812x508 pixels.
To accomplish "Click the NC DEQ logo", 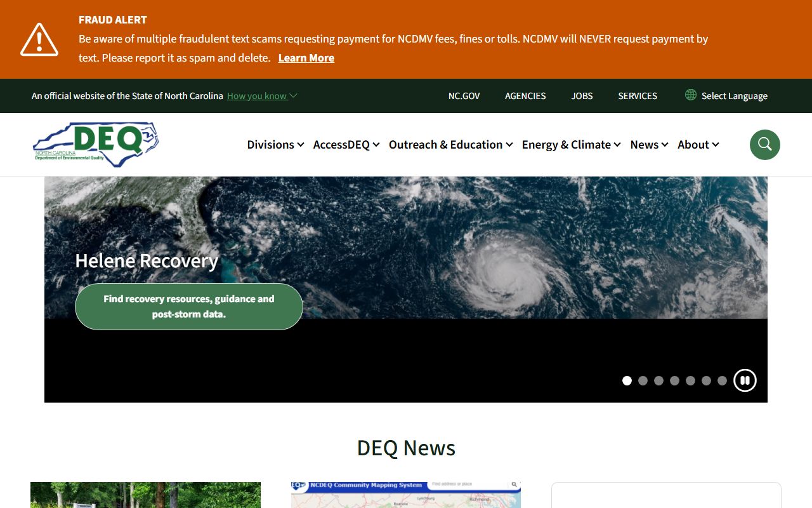I will [96, 144].
